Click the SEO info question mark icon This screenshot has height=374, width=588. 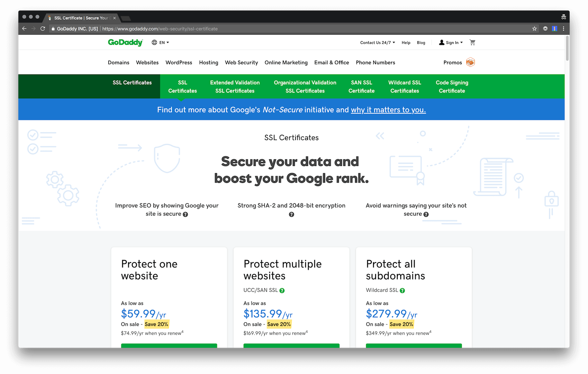(x=185, y=214)
